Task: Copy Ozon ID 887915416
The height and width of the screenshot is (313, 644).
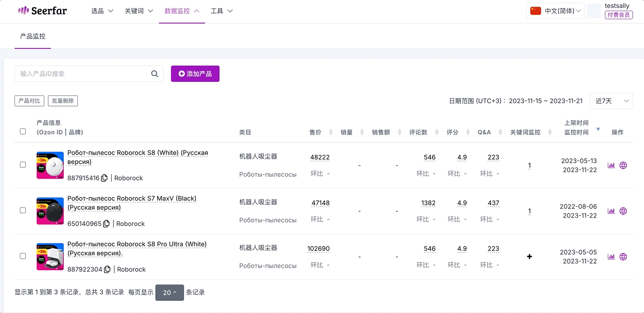Action: 104,178
